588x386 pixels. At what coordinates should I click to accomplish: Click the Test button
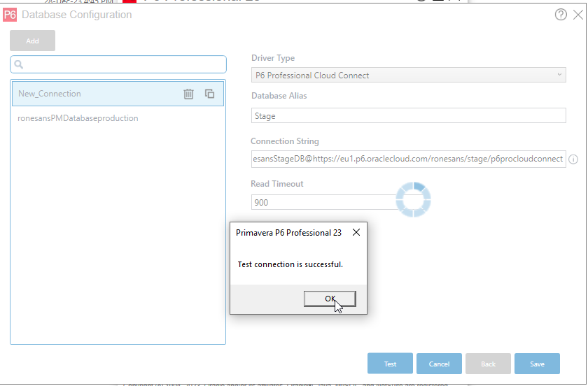click(x=390, y=364)
